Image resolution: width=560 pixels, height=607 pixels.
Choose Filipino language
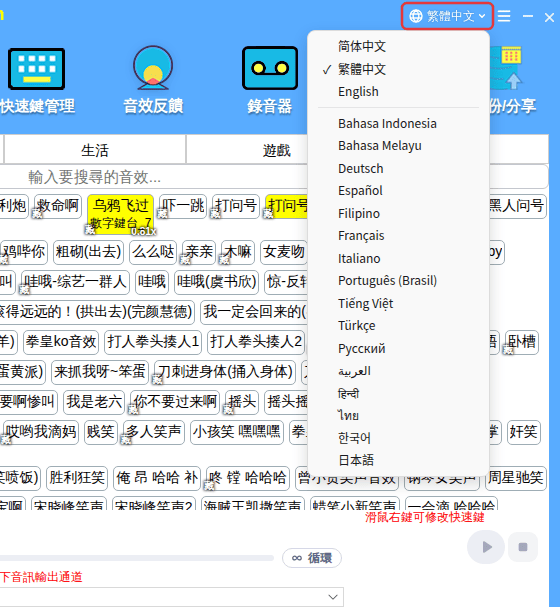pyautogui.click(x=359, y=213)
